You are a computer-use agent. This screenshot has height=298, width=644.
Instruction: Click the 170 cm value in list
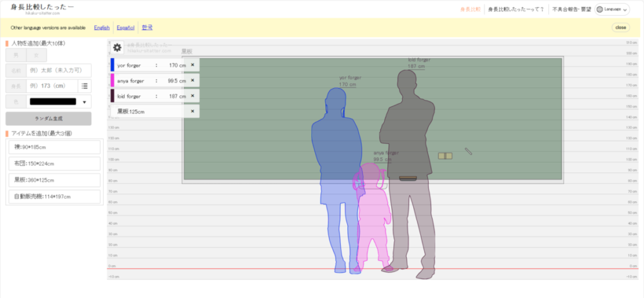click(x=177, y=65)
